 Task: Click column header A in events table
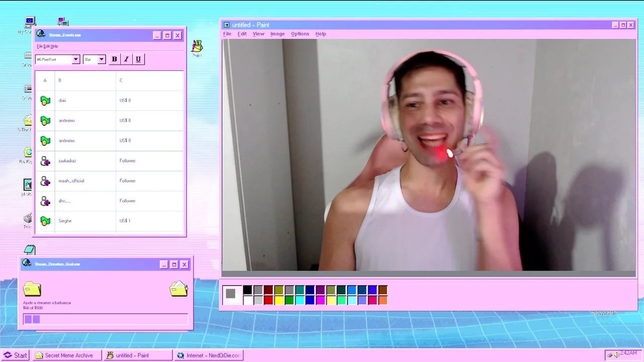click(x=45, y=80)
